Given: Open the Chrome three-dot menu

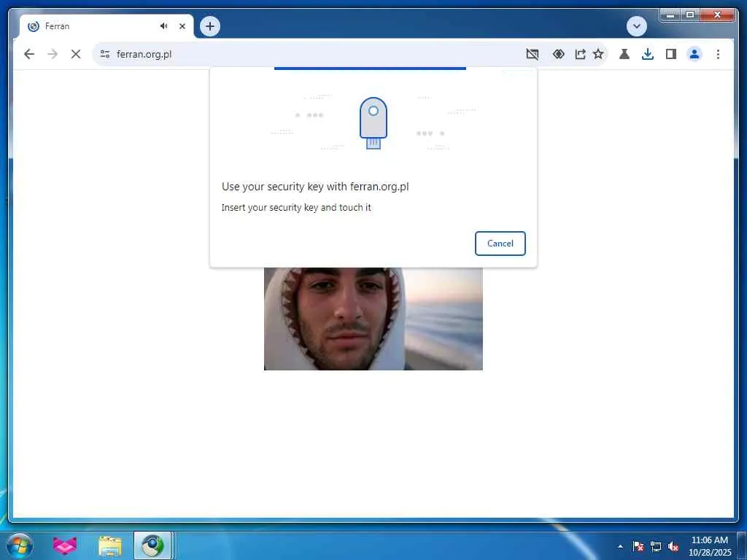Looking at the screenshot, I should tap(718, 54).
